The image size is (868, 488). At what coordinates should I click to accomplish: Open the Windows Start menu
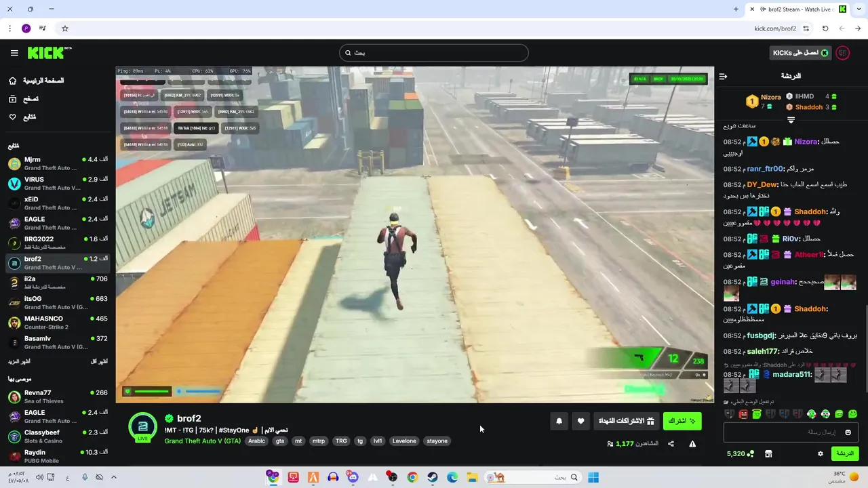click(x=593, y=477)
